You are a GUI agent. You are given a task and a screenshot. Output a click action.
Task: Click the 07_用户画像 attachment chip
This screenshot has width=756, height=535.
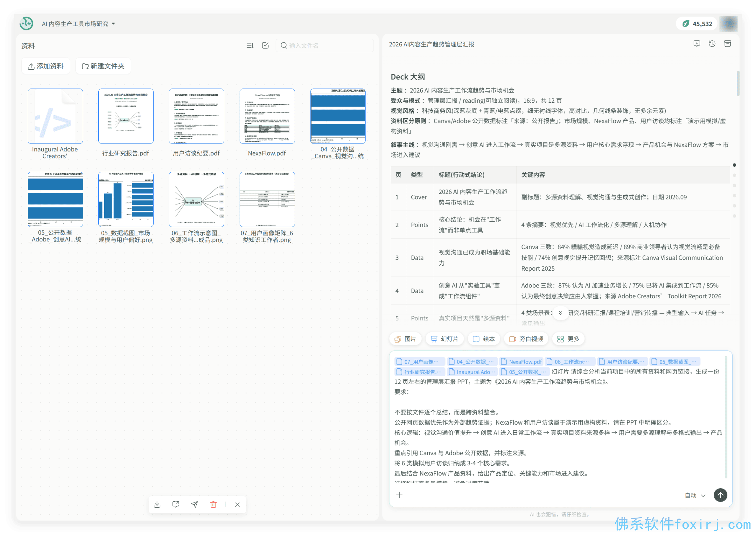(x=419, y=361)
